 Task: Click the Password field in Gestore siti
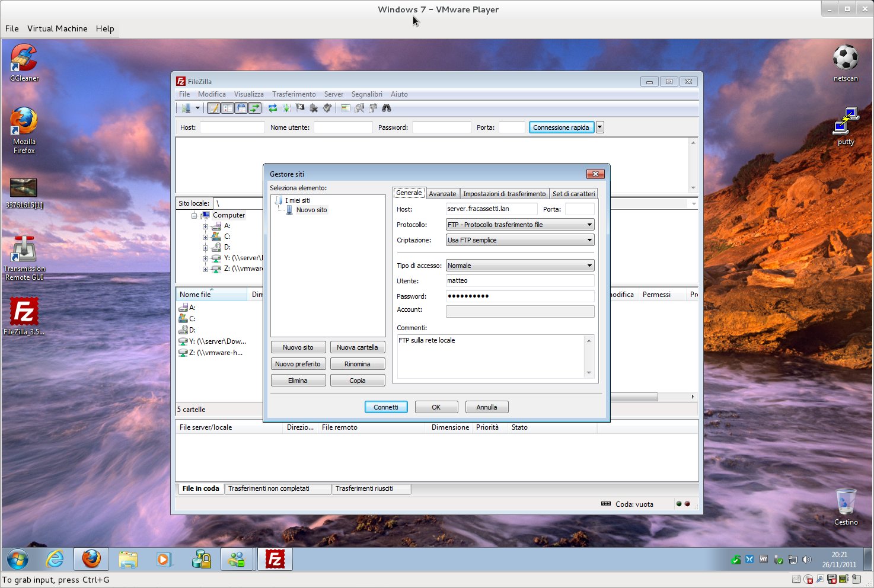coord(520,296)
